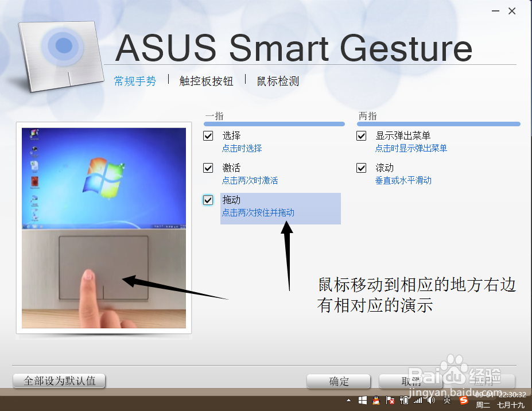This screenshot has height=411, width=532.
Task: Click the 滚动 gesture label
Action: (x=385, y=168)
